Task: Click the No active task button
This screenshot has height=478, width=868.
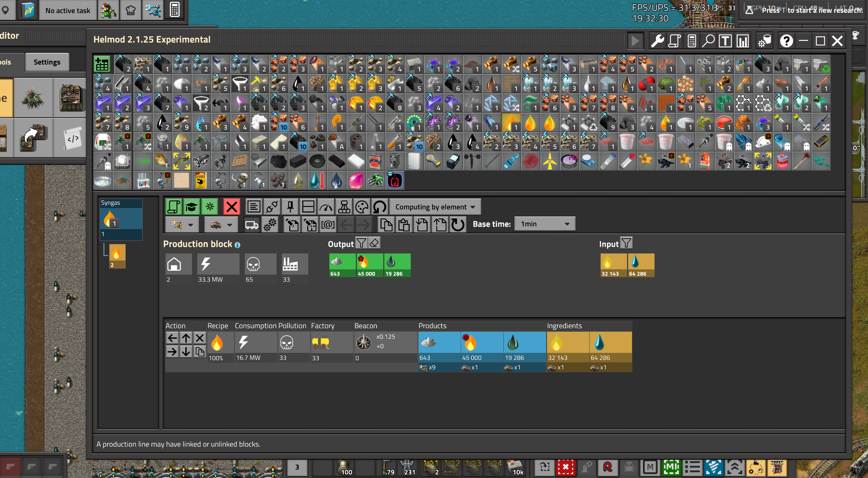Action: (68, 11)
